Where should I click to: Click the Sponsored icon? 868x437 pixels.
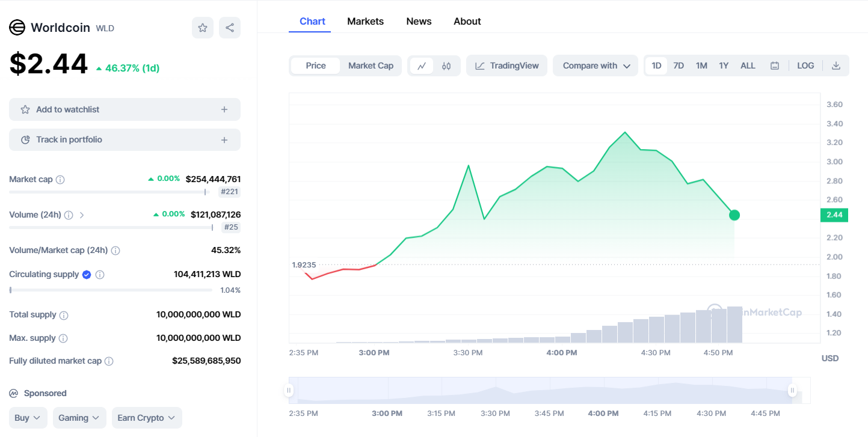click(x=14, y=393)
